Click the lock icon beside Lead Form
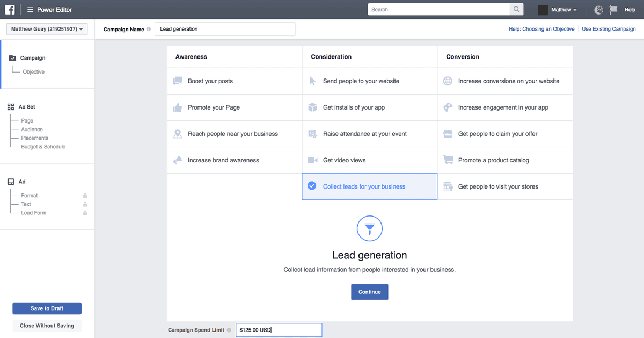 (85, 213)
